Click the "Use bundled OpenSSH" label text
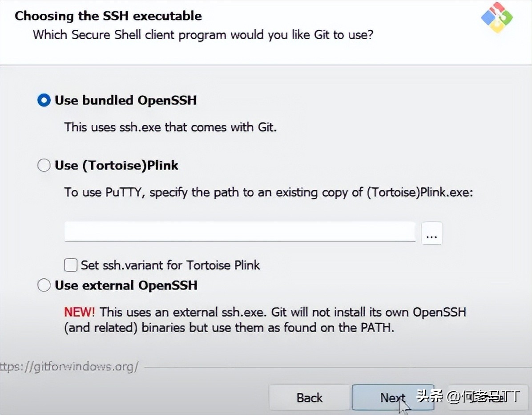532x415 pixels. 125,101
